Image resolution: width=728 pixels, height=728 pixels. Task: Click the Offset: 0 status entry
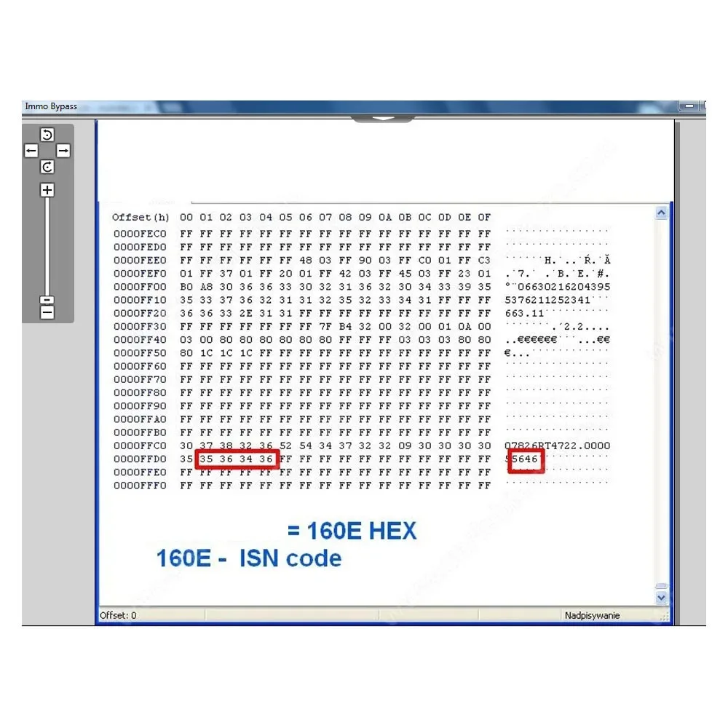(118, 616)
